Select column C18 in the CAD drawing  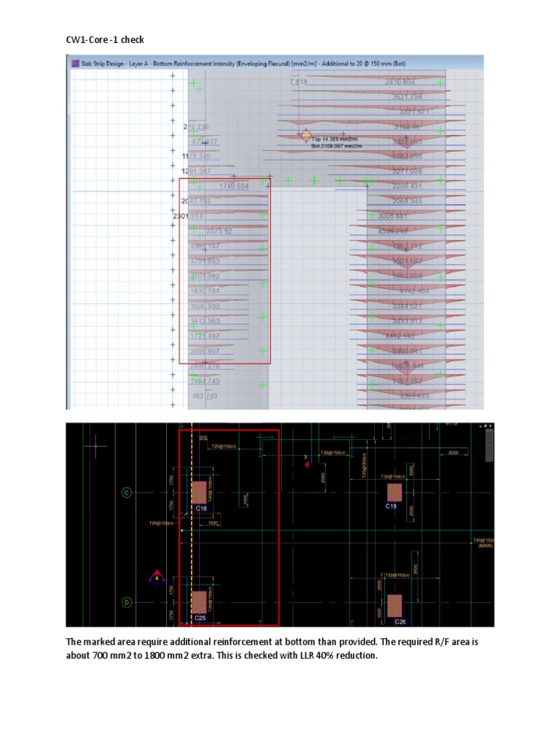pyautogui.click(x=199, y=492)
